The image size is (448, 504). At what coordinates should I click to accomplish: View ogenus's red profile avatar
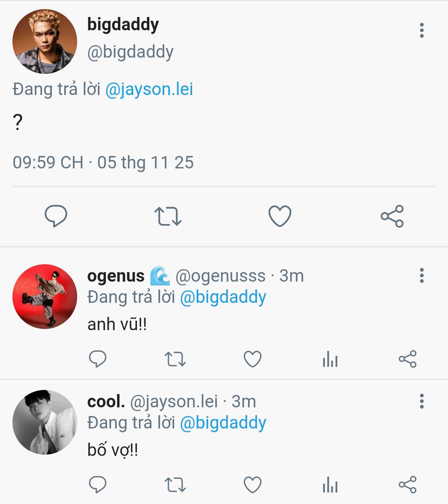pos(45,297)
